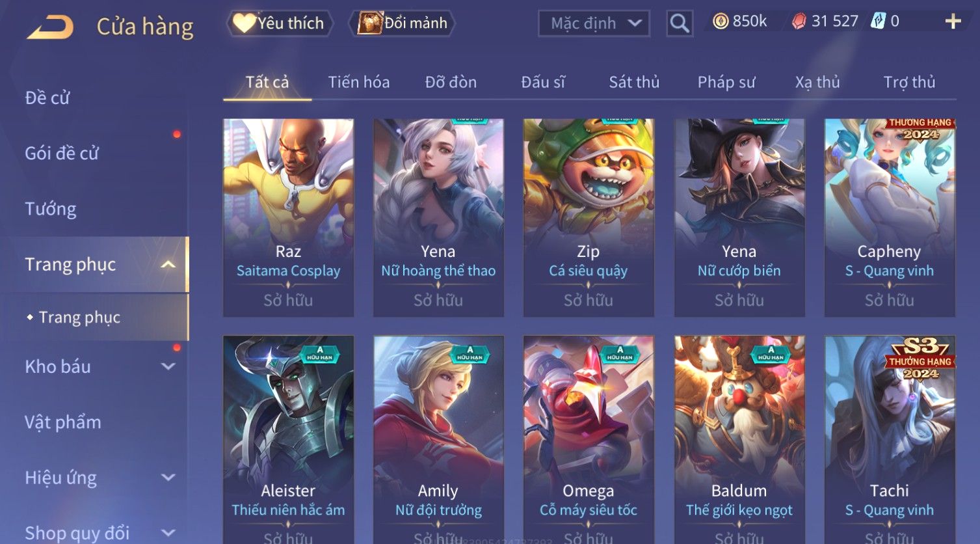This screenshot has height=544, width=980.
Task: Click the gold coin currency icon
Action: 720,21
